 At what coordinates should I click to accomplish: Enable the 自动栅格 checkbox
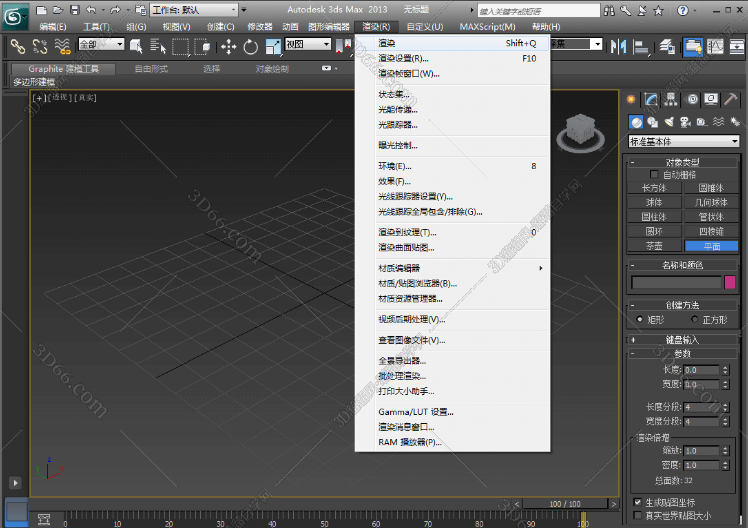point(654,174)
